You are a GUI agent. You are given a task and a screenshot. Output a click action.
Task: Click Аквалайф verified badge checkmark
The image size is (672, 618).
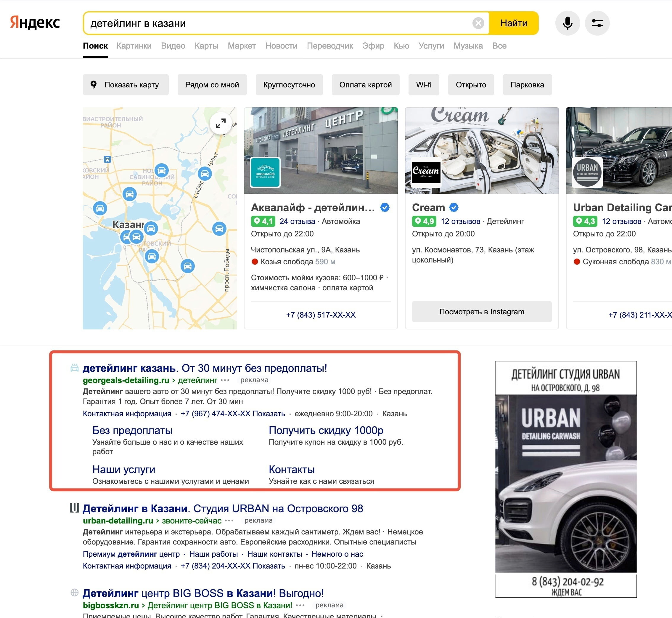[x=385, y=208]
